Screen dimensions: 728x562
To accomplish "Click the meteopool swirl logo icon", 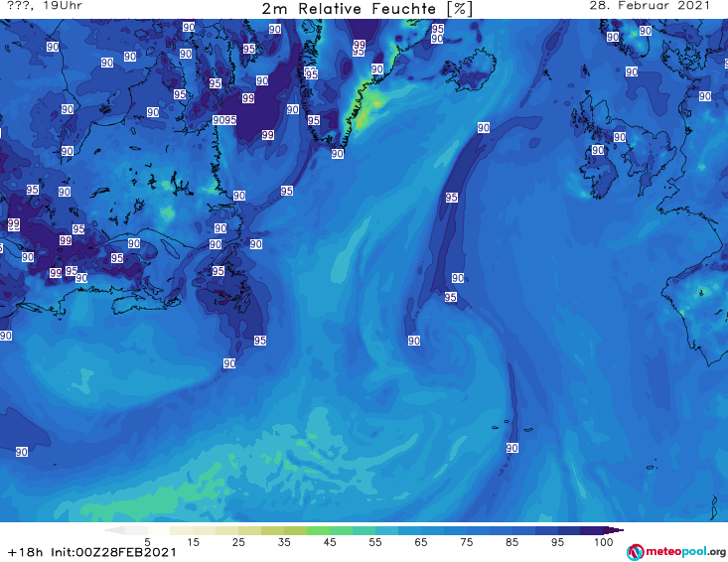I will [635, 552].
